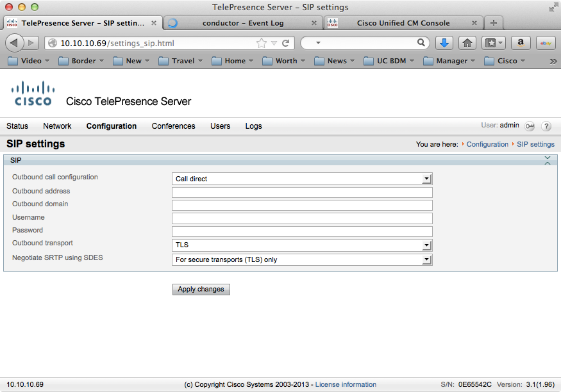
Task: Open the Video bookmarks folder
Action: click(x=28, y=61)
